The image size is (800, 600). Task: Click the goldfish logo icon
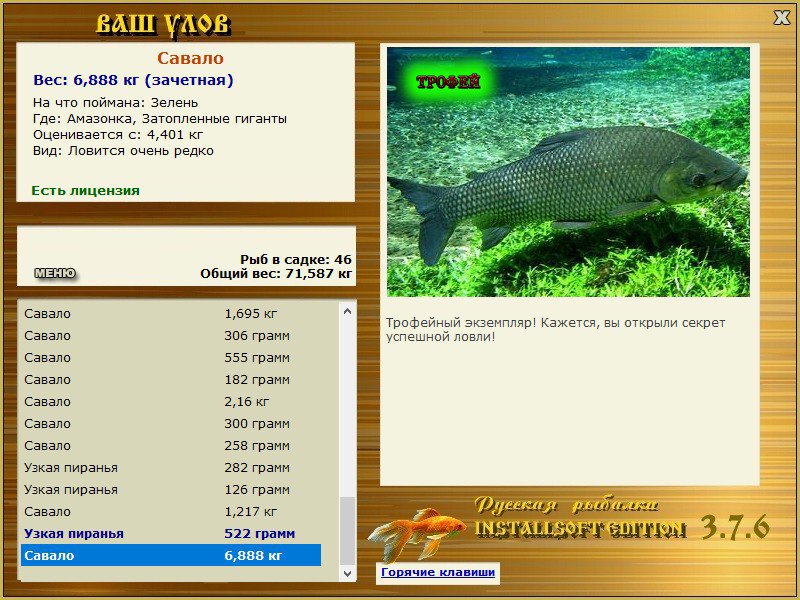[x=417, y=533]
